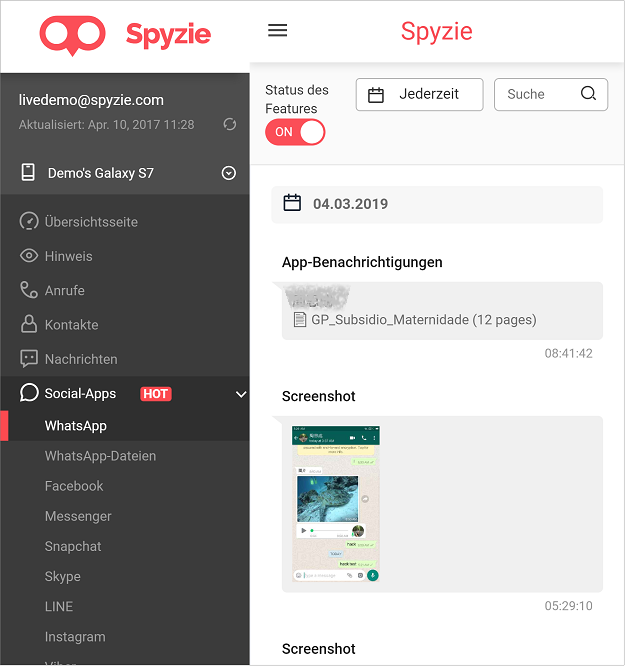Open Übersichtsseite in sidebar
The height and width of the screenshot is (666, 625).
pyautogui.click(x=91, y=222)
